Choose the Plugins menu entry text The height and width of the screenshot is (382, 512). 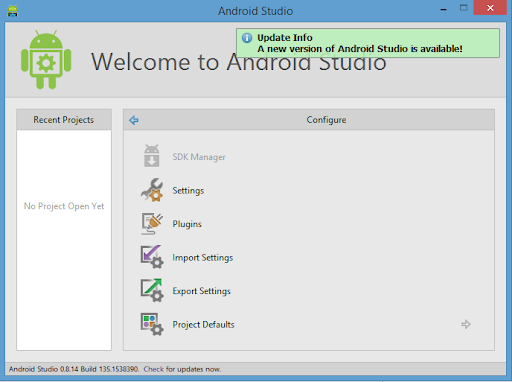[187, 224]
